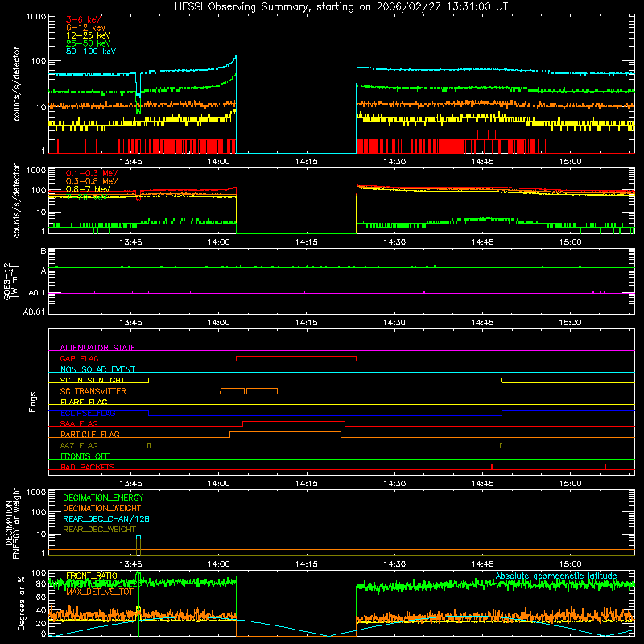Click the NON_SOLAR_EVENT flag label

click(x=97, y=369)
